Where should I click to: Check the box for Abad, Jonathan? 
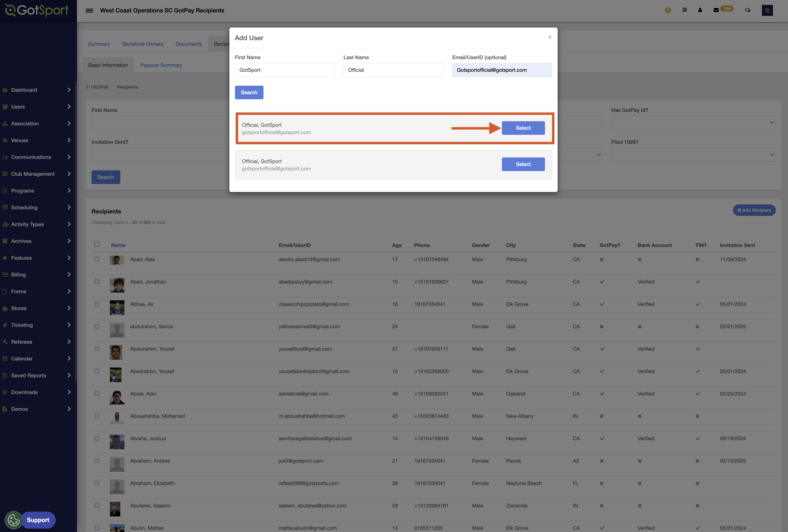(x=97, y=282)
